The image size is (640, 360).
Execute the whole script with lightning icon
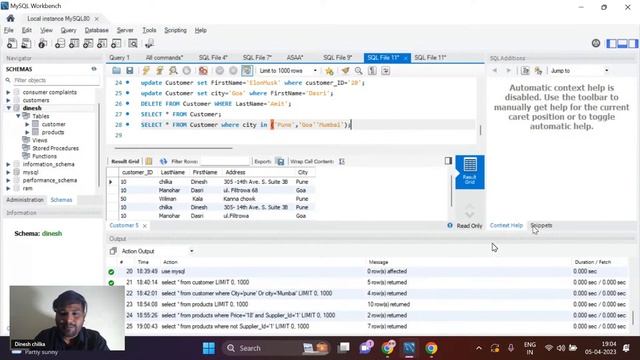tap(146, 71)
